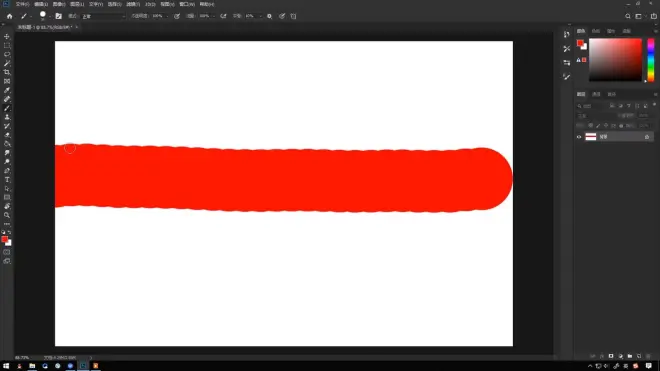Enable airbrush-style build-up
The width and height of the screenshot is (660, 371).
223,16
